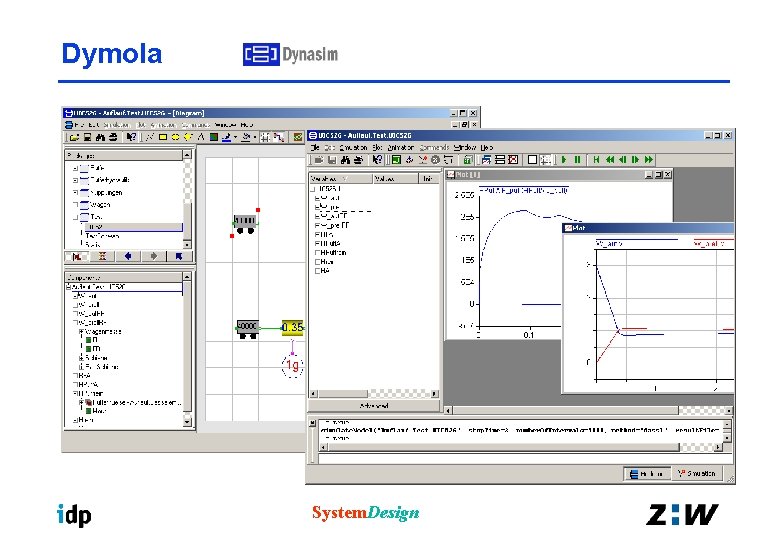
Task: Click the binoculars Find icon in Diagram window
Action: (x=100, y=137)
